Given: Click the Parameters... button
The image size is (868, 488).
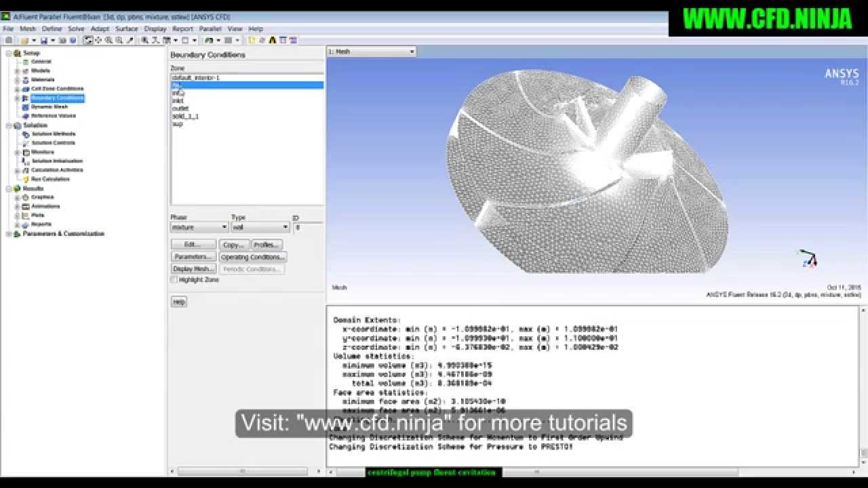Looking at the screenshot, I should pos(194,257).
